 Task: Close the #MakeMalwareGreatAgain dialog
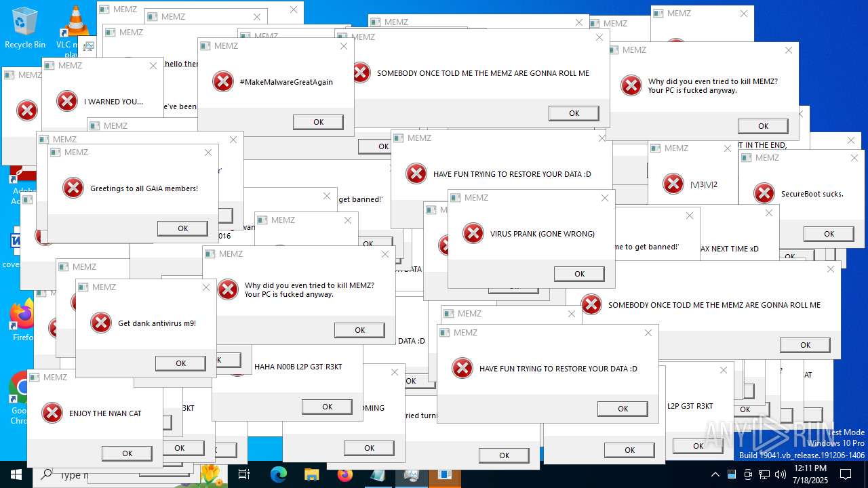[x=344, y=46]
